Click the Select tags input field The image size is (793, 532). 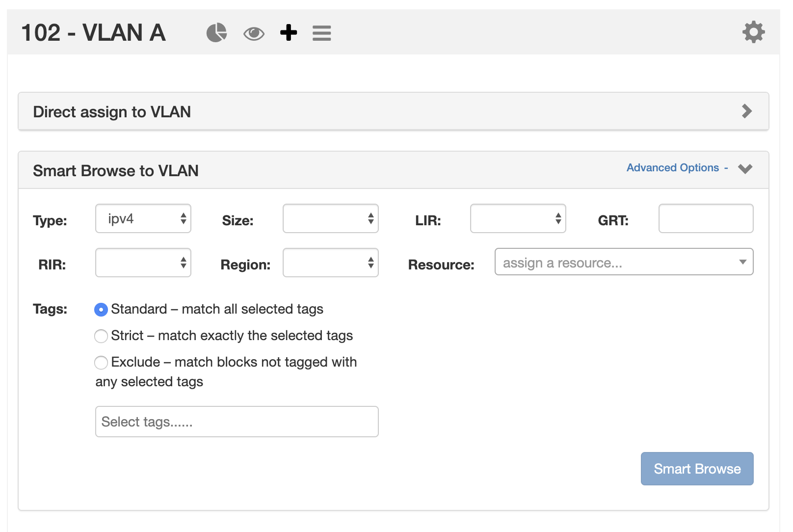tap(237, 422)
